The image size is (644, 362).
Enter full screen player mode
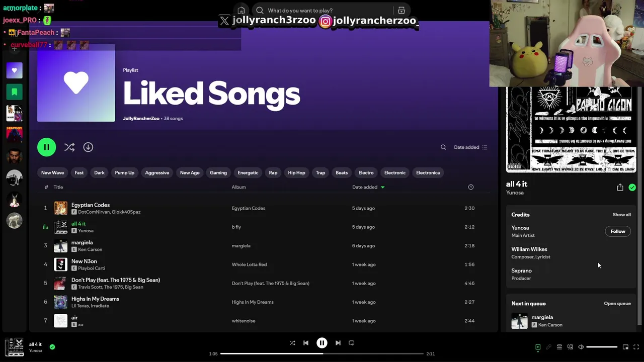(x=636, y=347)
